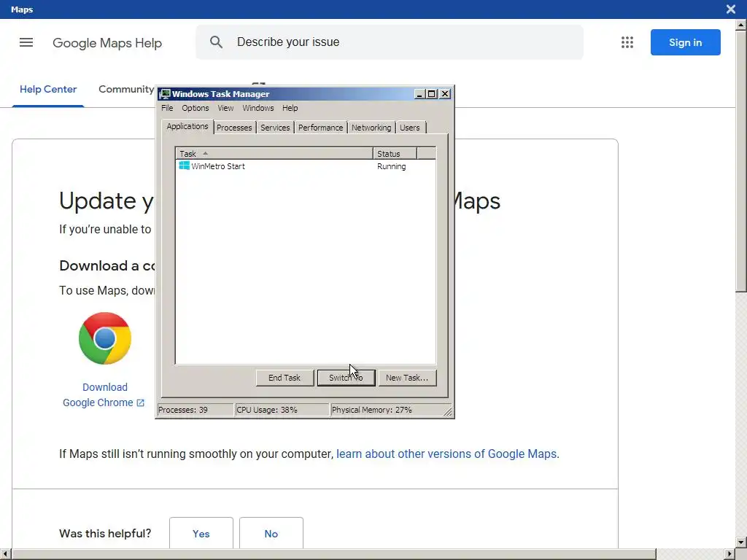
Task: Click the Task Manager title bar icon
Action: (x=166, y=94)
